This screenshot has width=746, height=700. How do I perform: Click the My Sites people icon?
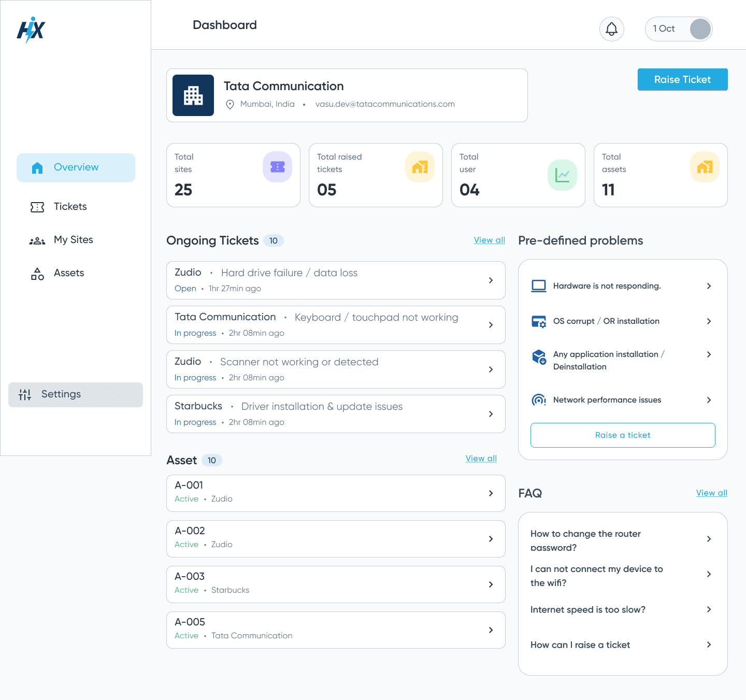tap(37, 240)
